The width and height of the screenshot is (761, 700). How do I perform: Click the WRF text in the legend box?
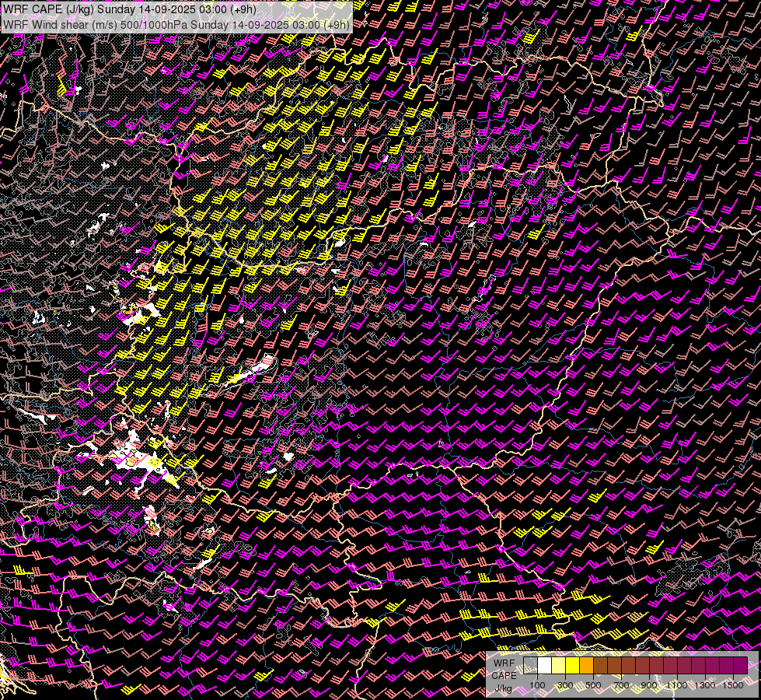504,663
